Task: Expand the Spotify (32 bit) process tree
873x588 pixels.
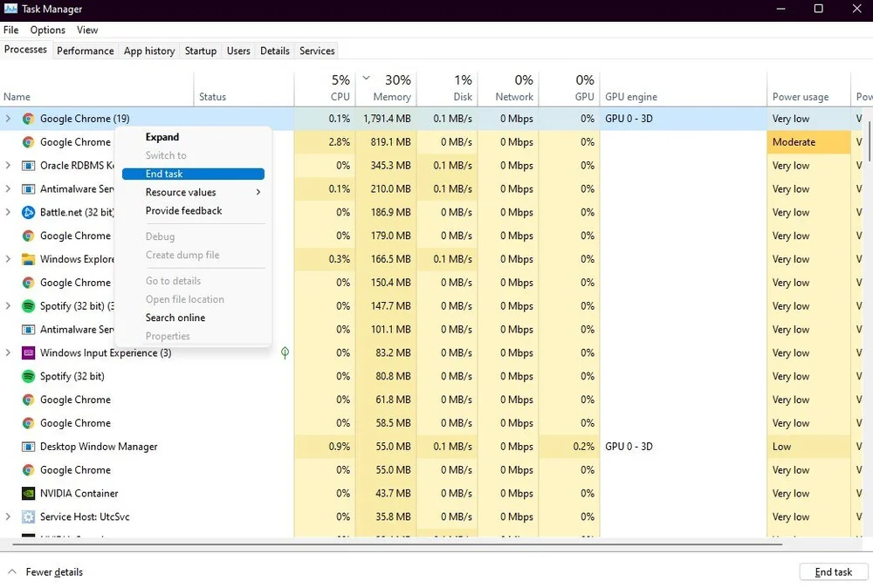Action: [x=8, y=306]
